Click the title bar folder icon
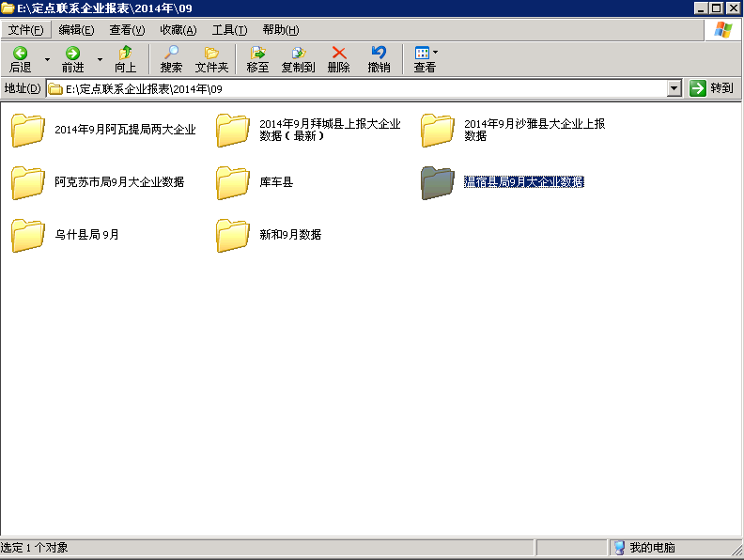Screen dimensions: 744x560 tap(8, 8)
